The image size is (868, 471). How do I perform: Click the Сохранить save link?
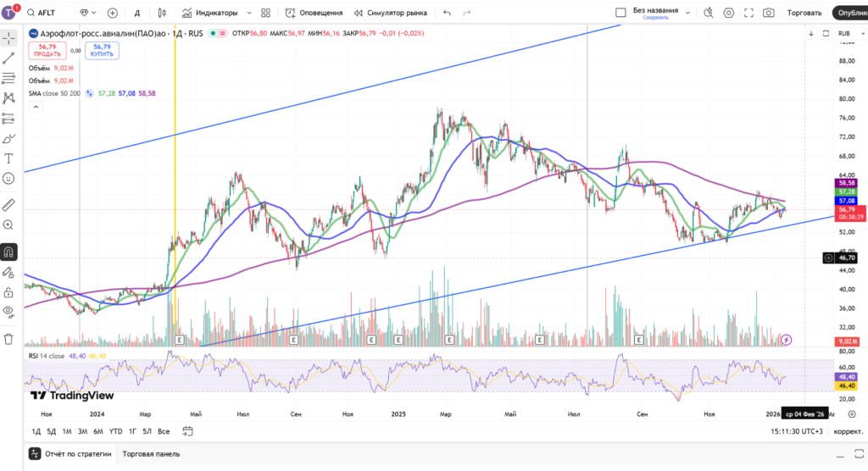[x=655, y=18]
